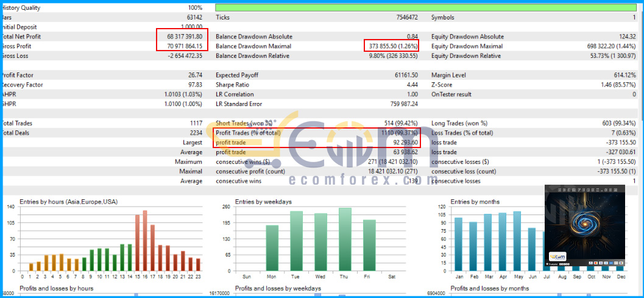Click the Ecom logo badge in the product thumbnail
The image size is (644, 298).
557,257
